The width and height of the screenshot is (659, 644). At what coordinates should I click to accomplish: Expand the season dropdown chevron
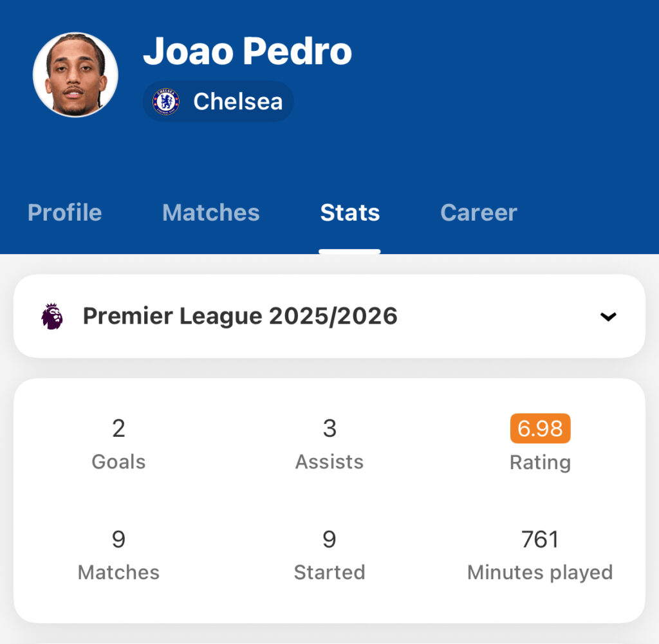pyautogui.click(x=608, y=317)
